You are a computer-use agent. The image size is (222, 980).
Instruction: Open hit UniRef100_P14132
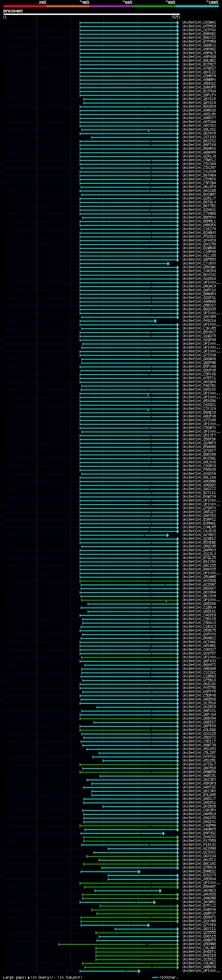tap(199, 844)
